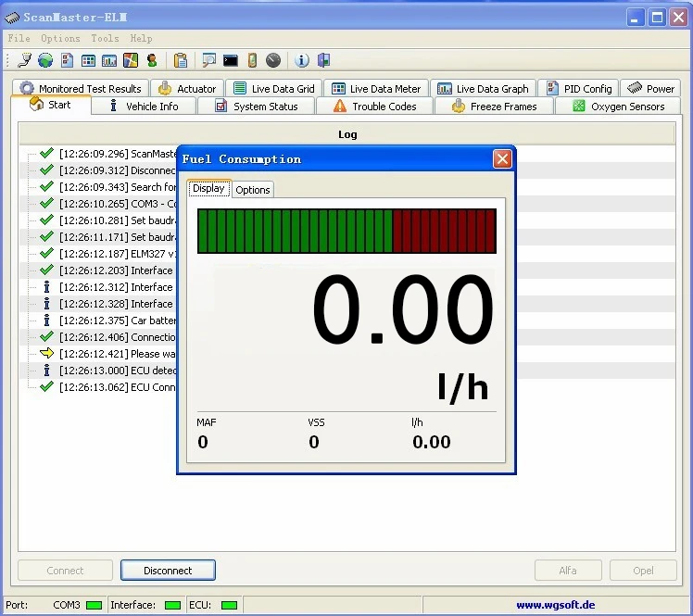Select Options tab in Fuel Consumption
Screen dimensions: 693x616
coord(253,190)
